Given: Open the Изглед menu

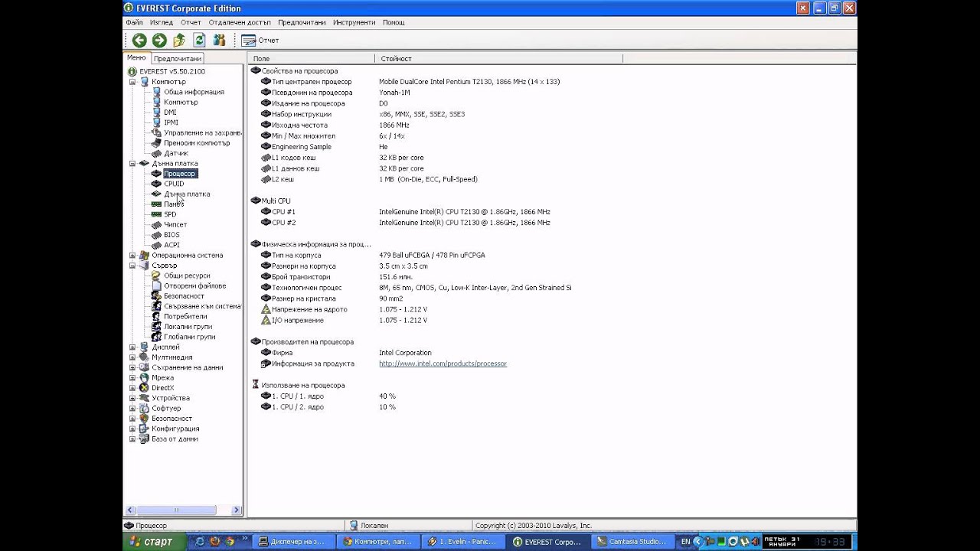Looking at the screenshot, I should pyautogui.click(x=162, y=22).
